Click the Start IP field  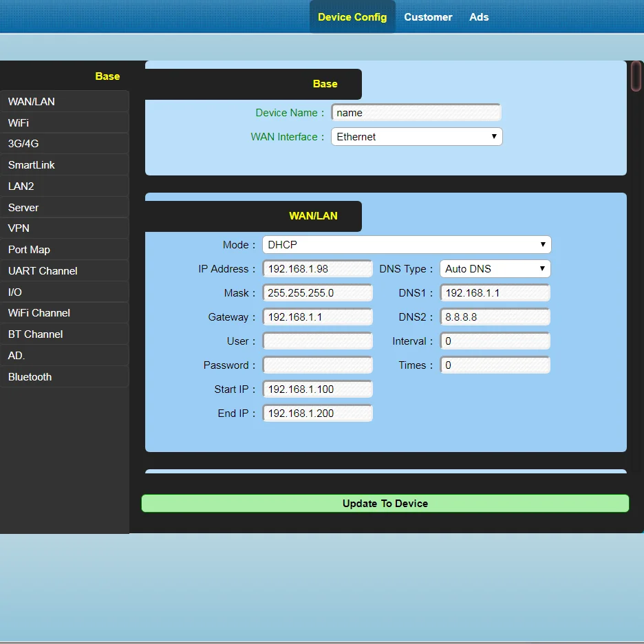[317, 389]
